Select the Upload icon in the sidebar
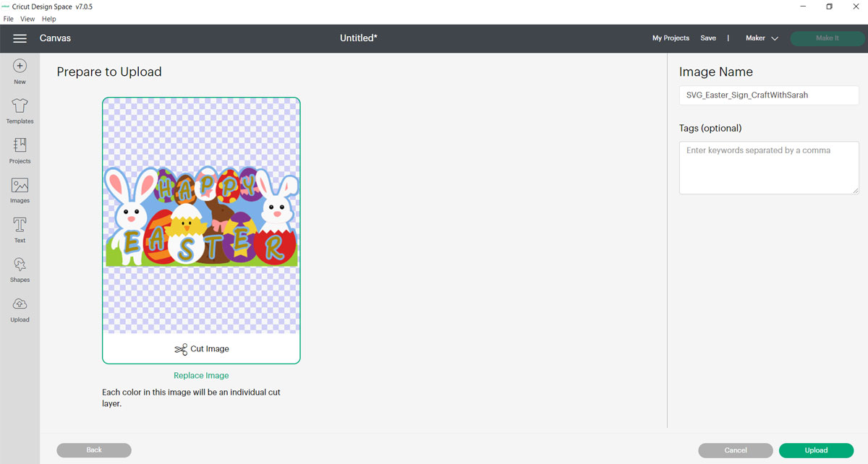Image resolution: width=868 pixels, height=464 pixels. click(x=20, y=309)
